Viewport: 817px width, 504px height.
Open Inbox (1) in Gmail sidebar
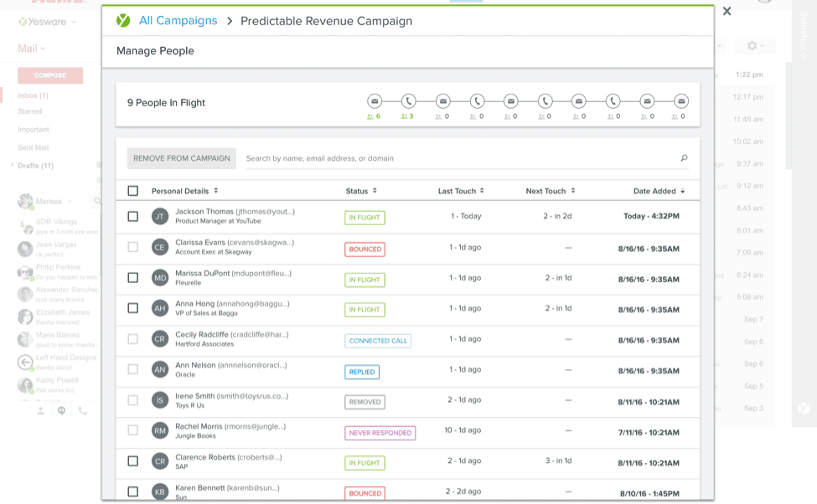[x=33, y=95]
